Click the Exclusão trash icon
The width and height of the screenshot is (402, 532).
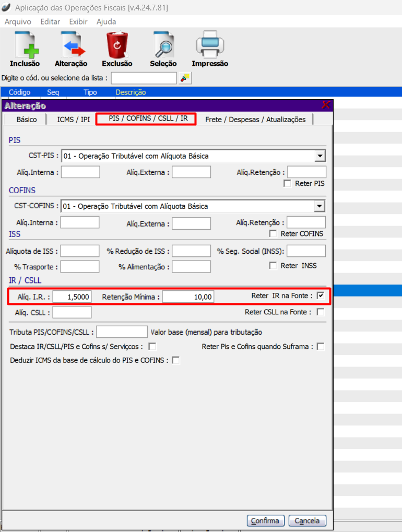click(117, 45)
